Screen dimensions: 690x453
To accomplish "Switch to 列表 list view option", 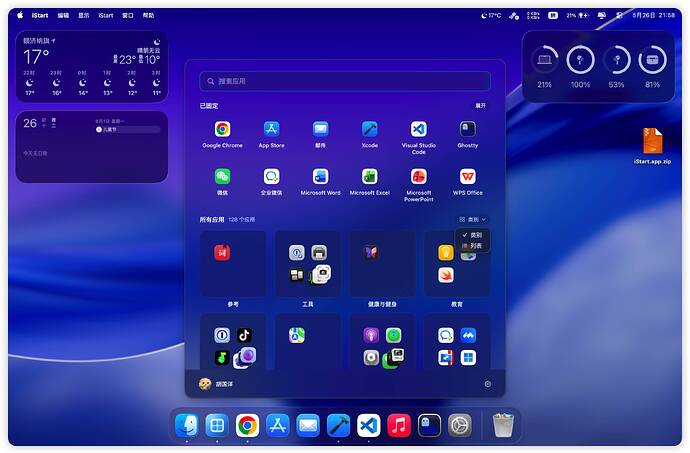I will coord(472,246).
